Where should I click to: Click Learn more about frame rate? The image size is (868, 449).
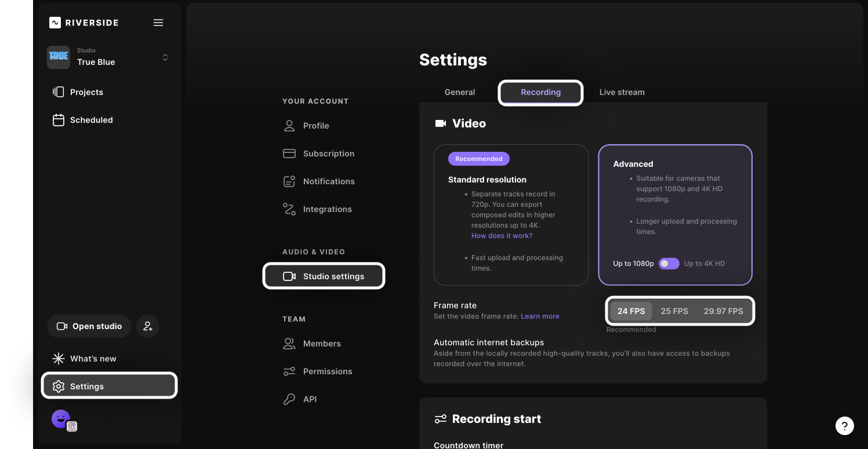point(540,316)
